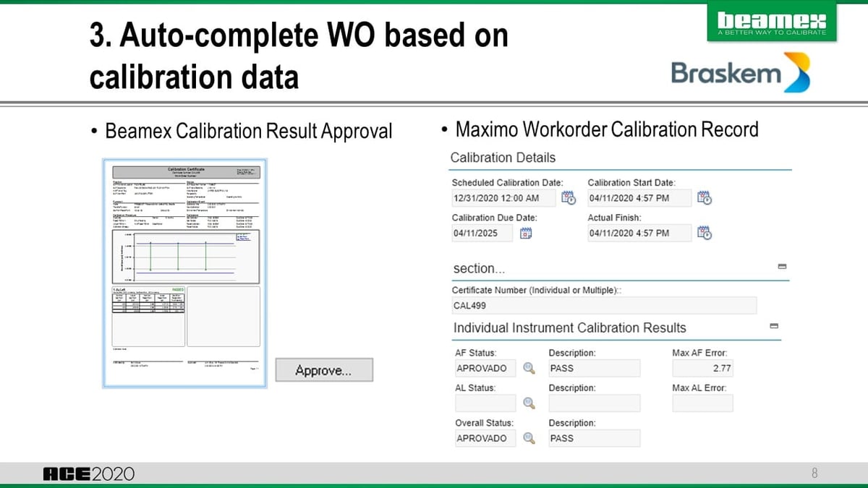Open calendar picker for Calibration Start Date
Viewport: 868px width, 488px height.
(x=704, y=197)
